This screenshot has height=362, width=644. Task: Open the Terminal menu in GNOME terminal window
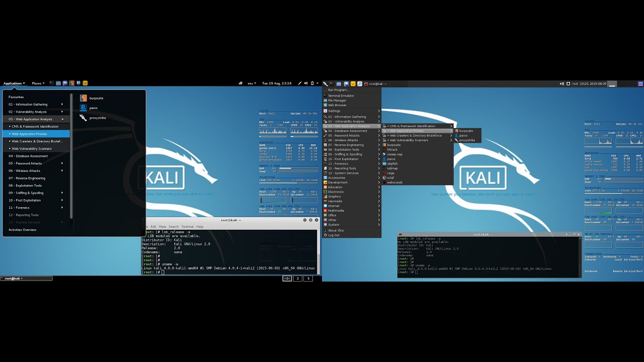[x=187, y=227]
